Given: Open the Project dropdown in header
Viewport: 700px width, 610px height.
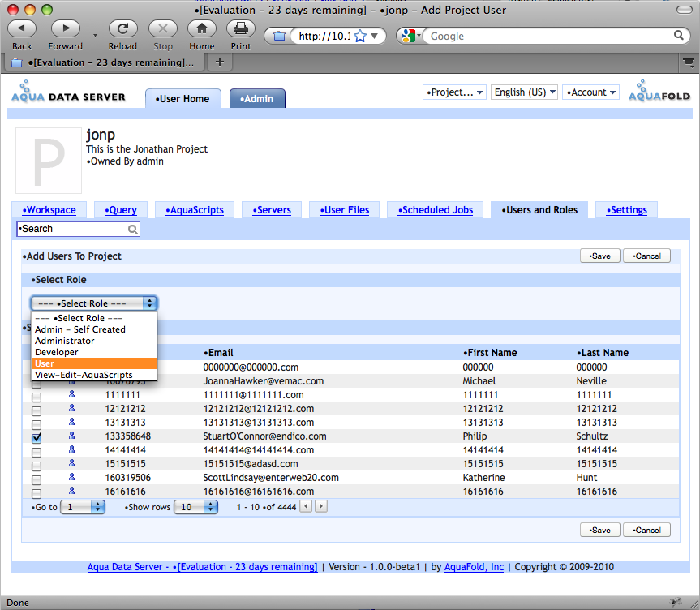Looking at the screenshot, I should [454, 92].
